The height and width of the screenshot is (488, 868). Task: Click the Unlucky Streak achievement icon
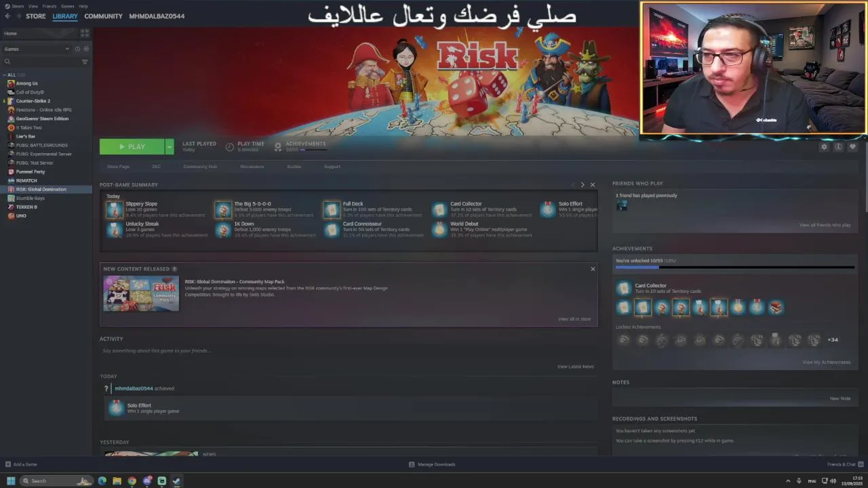pyautogui.click(x=115, y=230)
